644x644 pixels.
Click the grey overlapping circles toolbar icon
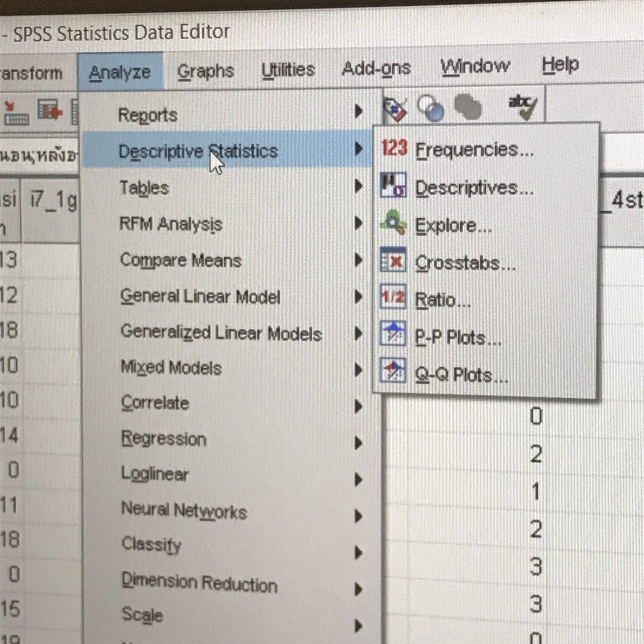(x=467, y=107)
